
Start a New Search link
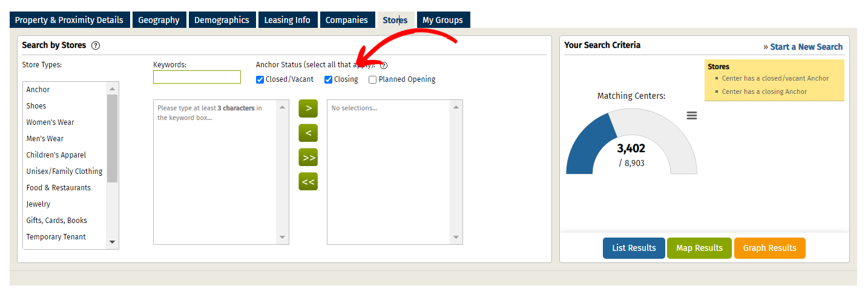click(x=806, y=47)
